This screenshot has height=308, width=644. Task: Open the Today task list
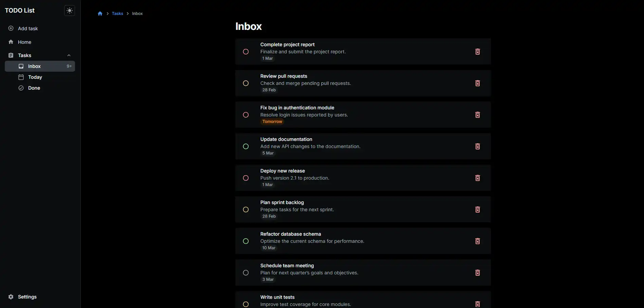coord(35,77)
